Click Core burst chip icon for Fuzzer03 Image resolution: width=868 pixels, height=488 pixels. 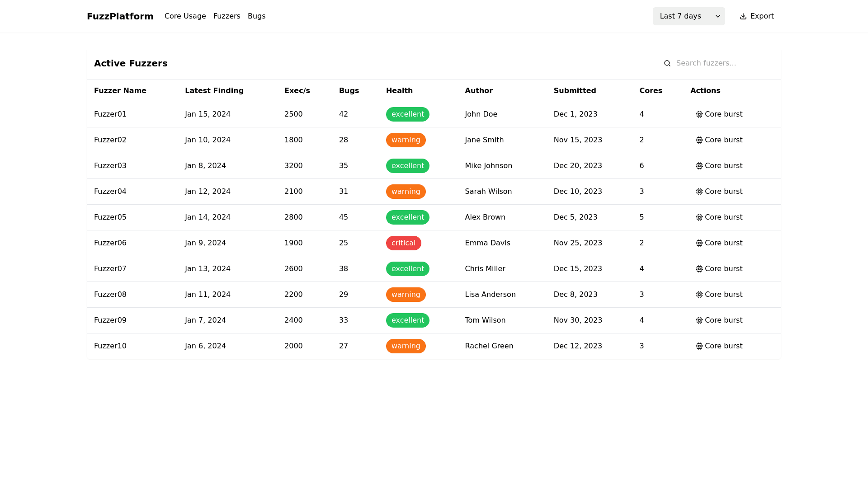pyautogui.click(x=699, y=166)
